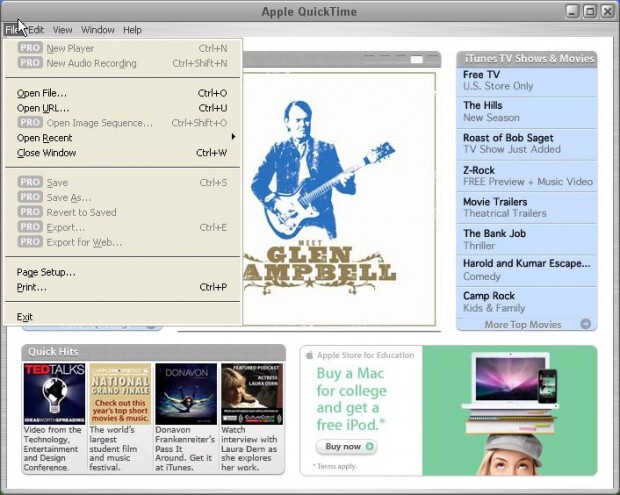Click PRO badge next to New Player
The image size is (620, 495).
pyautogui.click(x=30, y=48)
